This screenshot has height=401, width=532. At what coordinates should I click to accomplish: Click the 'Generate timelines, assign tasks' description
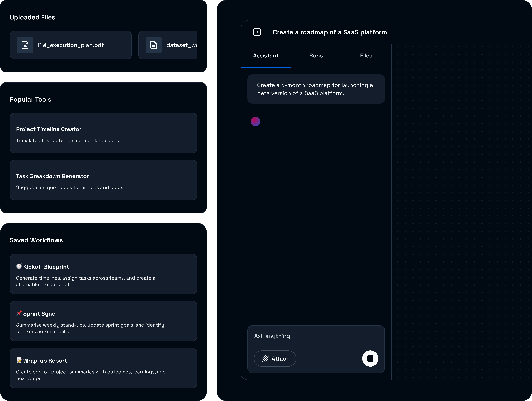(86, 281)
